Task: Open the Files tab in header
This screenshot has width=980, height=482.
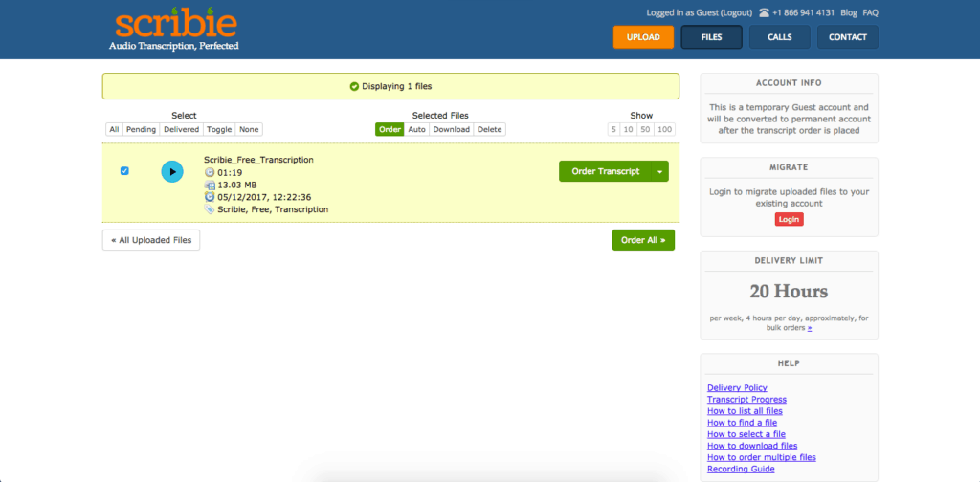Action: [711, 37]
